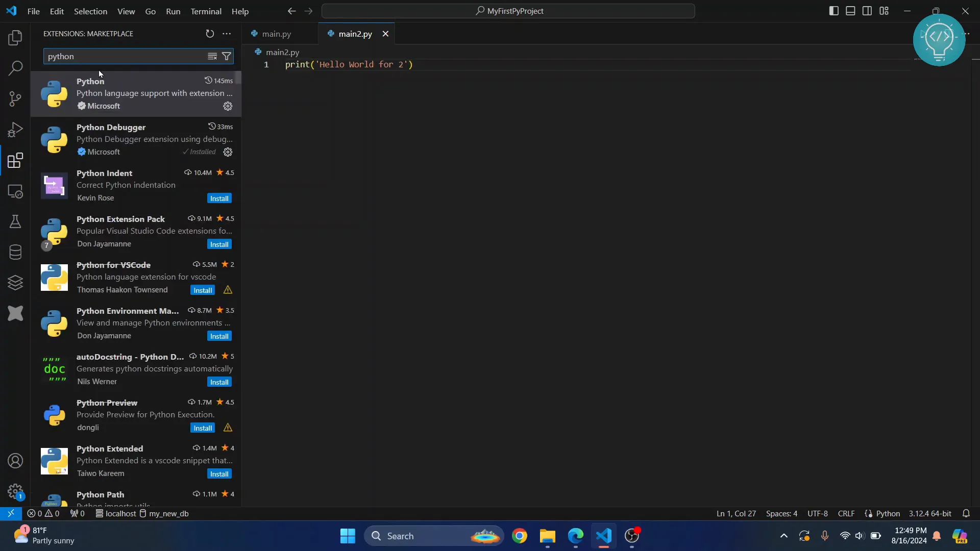This screenshot has height=551, width=980.
Task: Open Ln 1, Col 27 go to line
Action: [x=736, y=513]
